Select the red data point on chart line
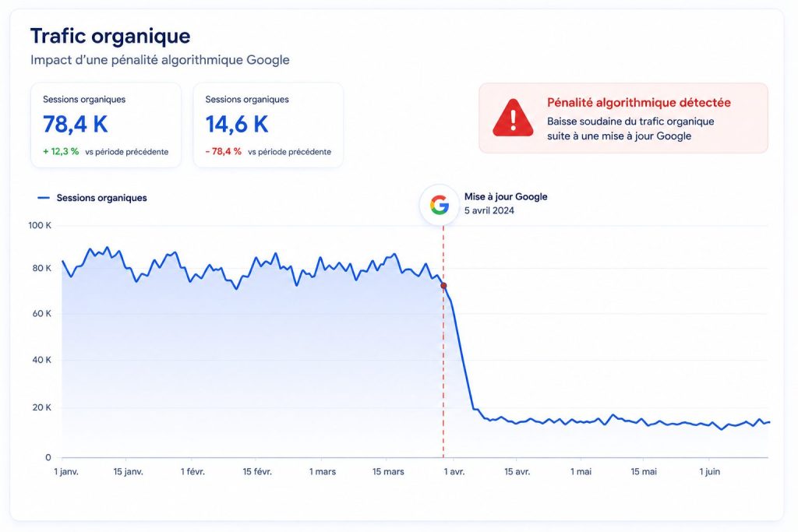 [x=443, y=286]
